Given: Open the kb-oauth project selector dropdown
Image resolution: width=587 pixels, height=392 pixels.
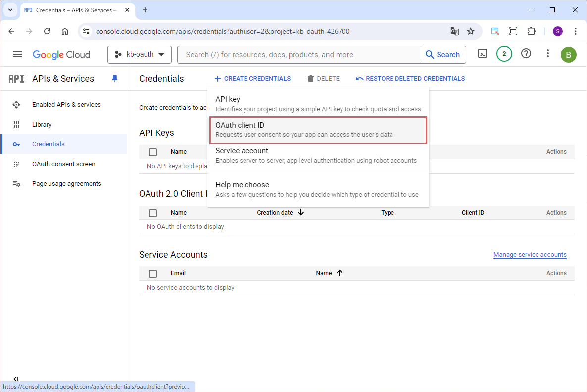Looking at the screenshot, I should [139, 55].
